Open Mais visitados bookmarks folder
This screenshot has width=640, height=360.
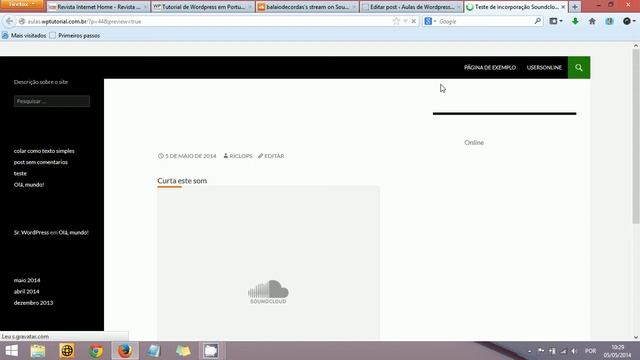[24, 36]
